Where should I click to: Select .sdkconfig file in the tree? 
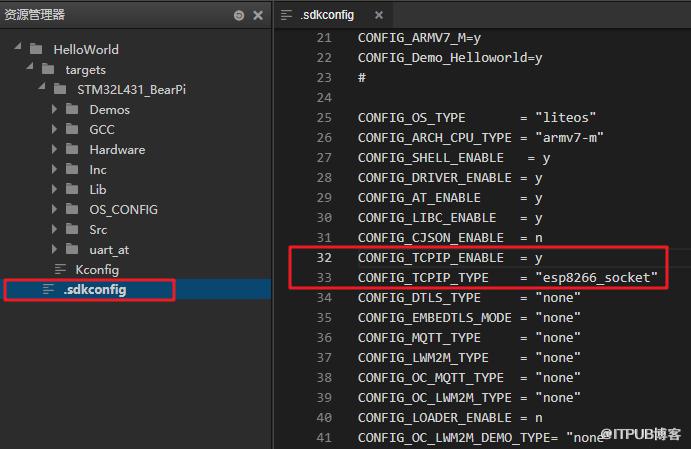(95, 289)
